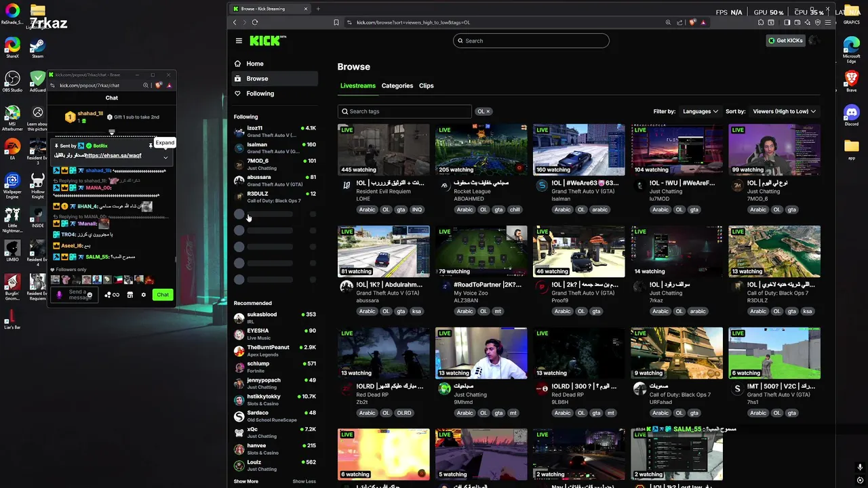
Task: Open a new browser tab
Action: click(x=318, y=9)
